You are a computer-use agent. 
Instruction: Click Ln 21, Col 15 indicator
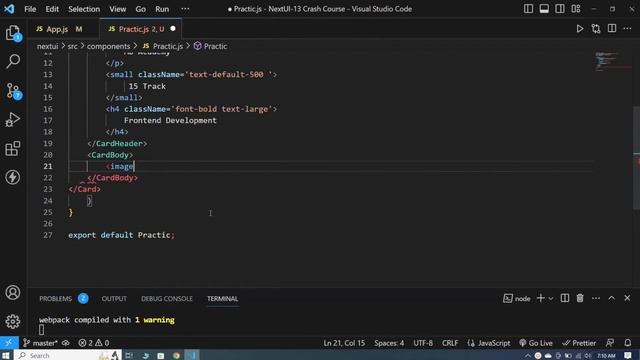[x=344, y=343]
